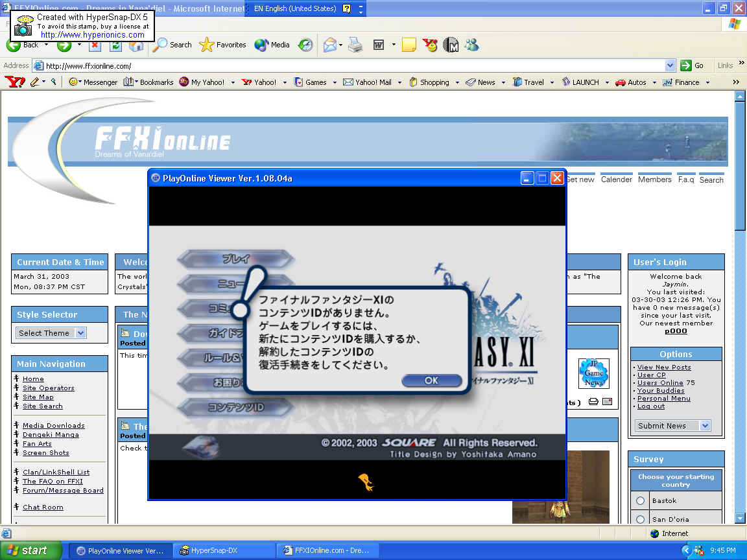Open the History toolbar icon

tap(305, 45)
